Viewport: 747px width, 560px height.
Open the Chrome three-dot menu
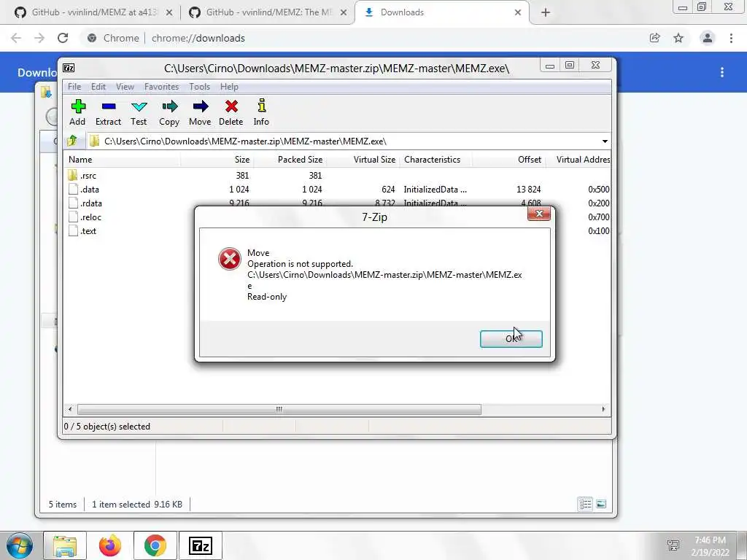click(731, 38)
